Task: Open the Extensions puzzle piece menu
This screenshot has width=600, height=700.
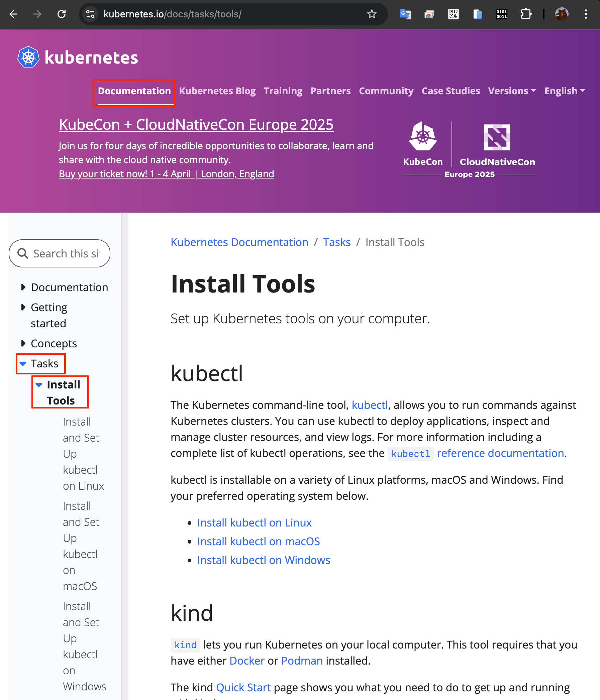Action: pyautogui.click(x=526, y=14)
